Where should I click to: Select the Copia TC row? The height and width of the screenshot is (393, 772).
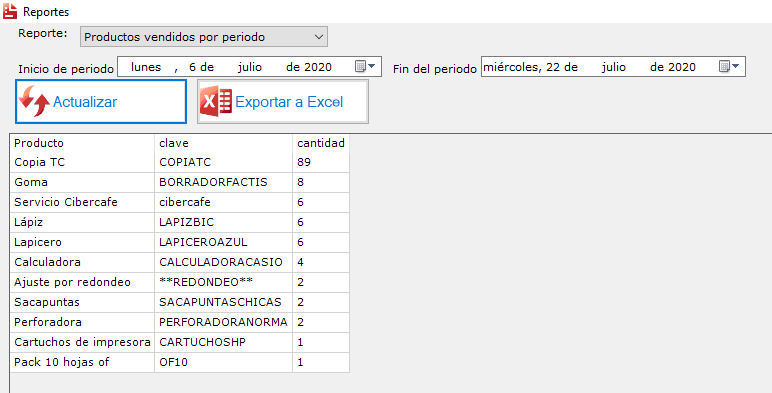[x=179, y=163]
